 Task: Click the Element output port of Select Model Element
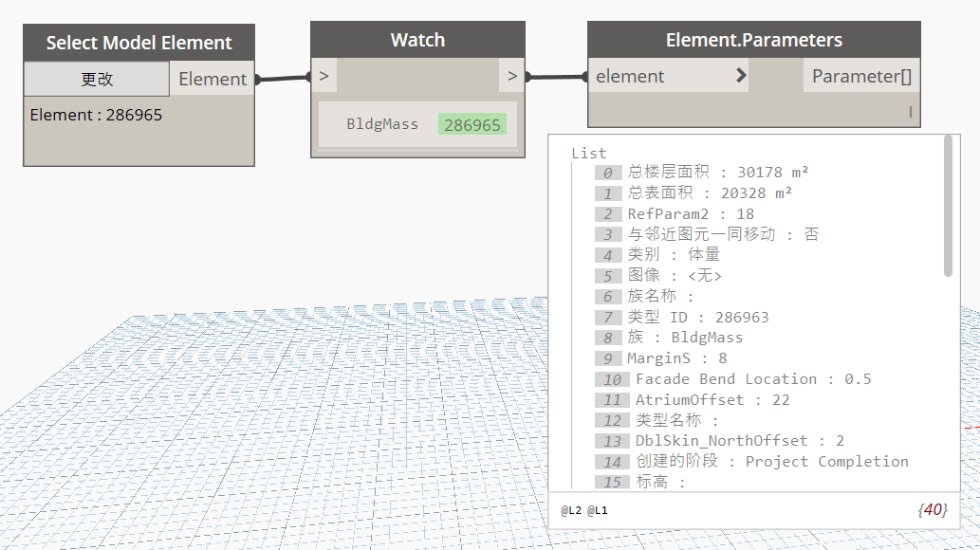pos(212,79)
